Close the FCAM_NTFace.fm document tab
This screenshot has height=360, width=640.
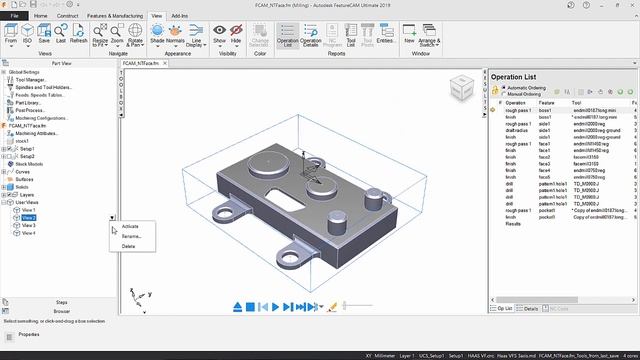point(165,63)
